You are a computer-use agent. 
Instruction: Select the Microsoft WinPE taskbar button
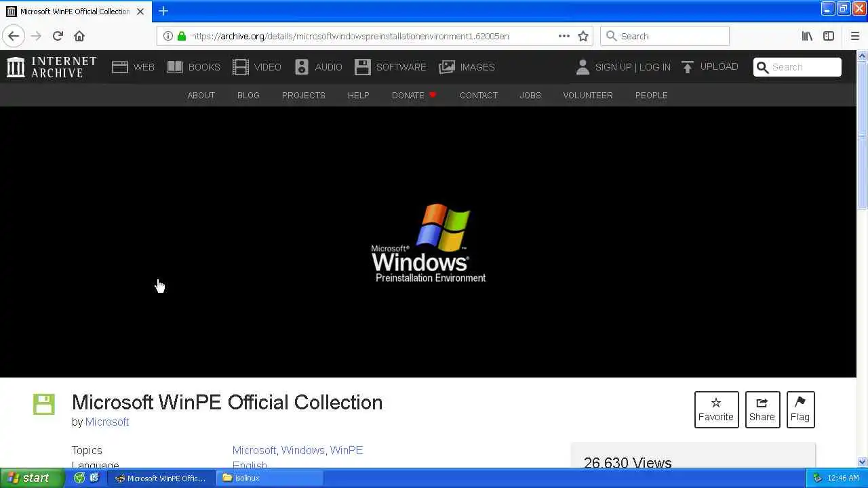[x=162, y=478]
